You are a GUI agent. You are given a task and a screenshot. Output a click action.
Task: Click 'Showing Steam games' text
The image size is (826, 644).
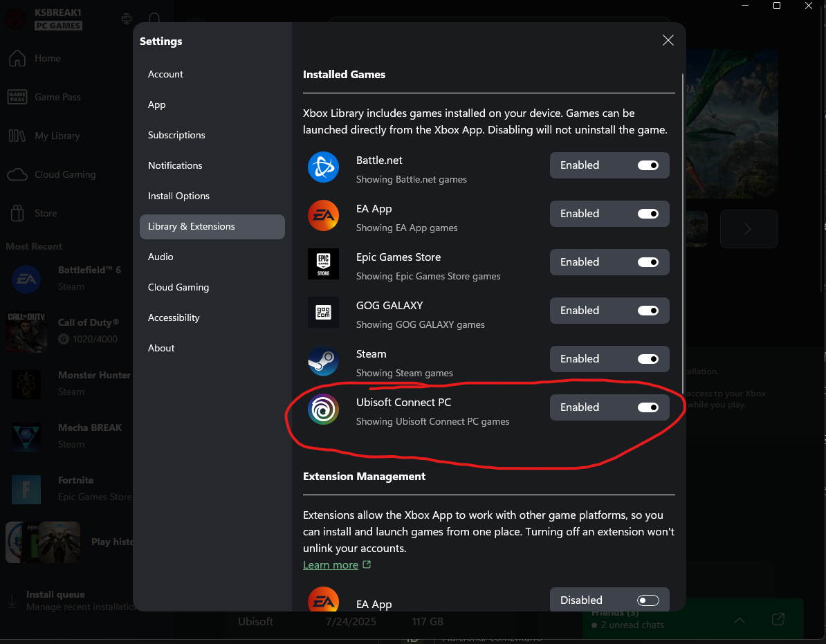[404, 374]
